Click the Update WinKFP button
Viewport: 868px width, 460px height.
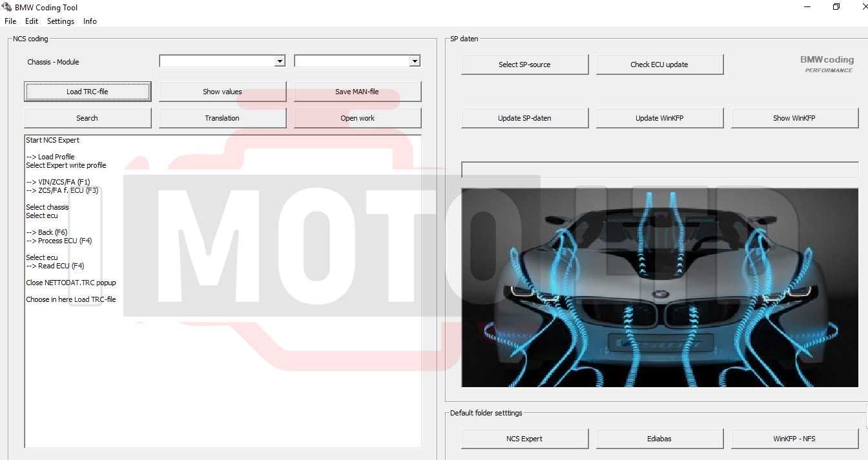coord(659,118)
